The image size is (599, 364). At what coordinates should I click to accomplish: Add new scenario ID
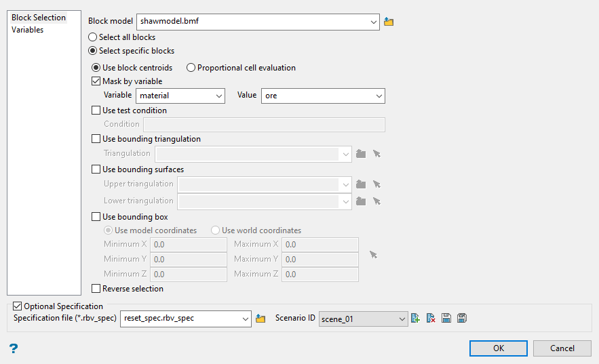[416, 319]
